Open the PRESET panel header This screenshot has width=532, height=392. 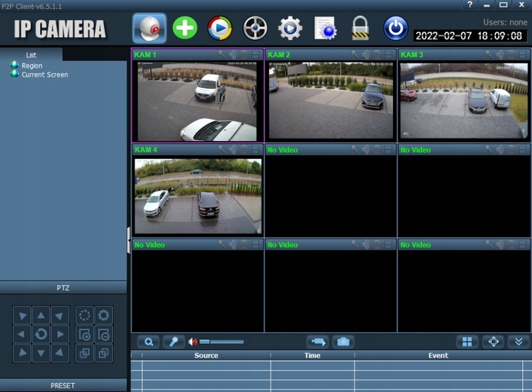point(64,385)
